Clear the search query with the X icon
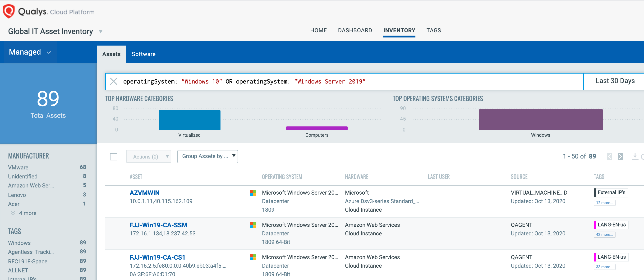The width and height of the screenshot is (644, 280). 114,81
